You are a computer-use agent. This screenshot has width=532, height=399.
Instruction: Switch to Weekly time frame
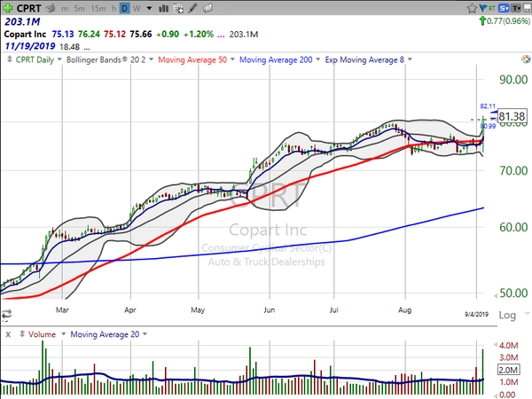click(x=139, y=8)
